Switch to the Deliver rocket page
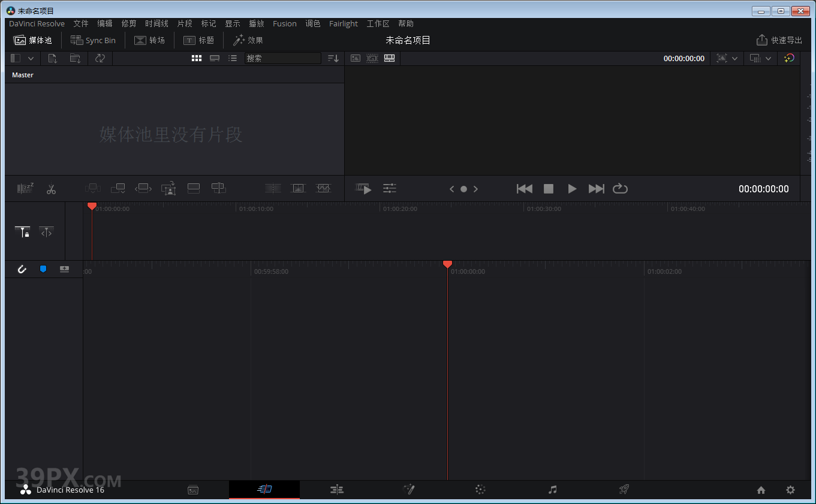Image resolution: width=816 pixels, height=504 pixels. [x=624, y=490]
